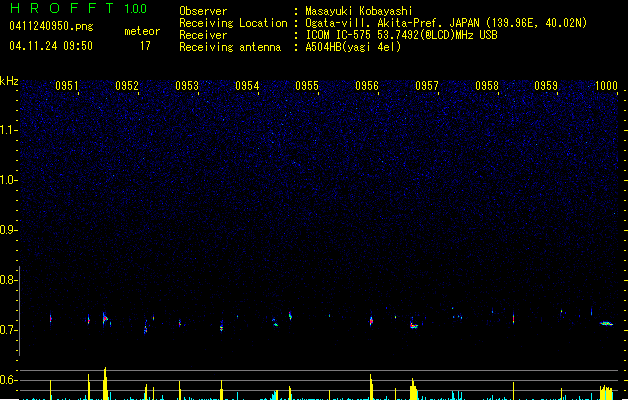Click the 0958 time marker
The image size is (629, 400).
487,86
